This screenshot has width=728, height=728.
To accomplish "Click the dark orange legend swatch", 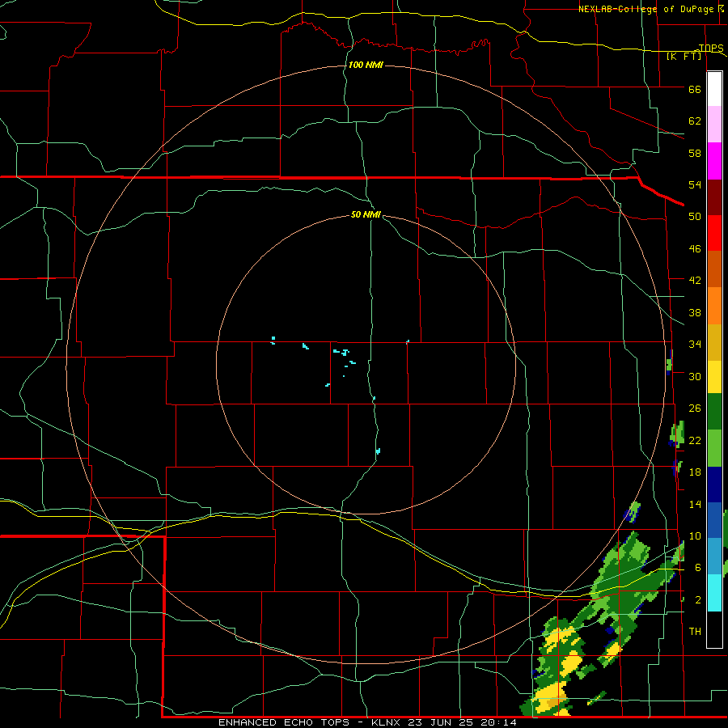I will 714,269.
